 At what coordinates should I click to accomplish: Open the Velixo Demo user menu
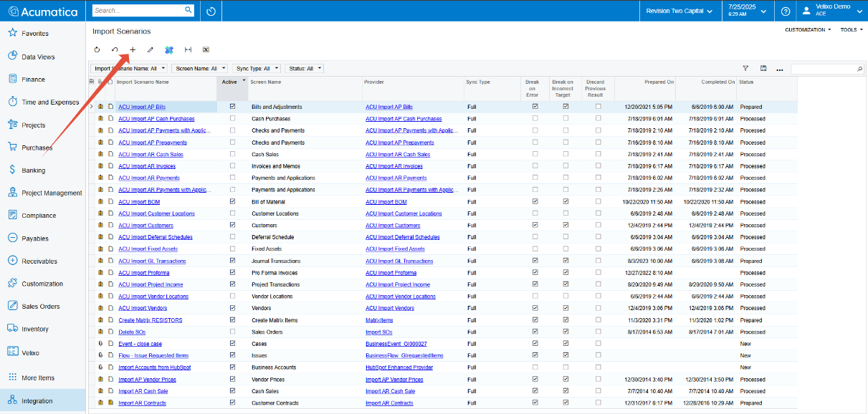tap(832, 11)
